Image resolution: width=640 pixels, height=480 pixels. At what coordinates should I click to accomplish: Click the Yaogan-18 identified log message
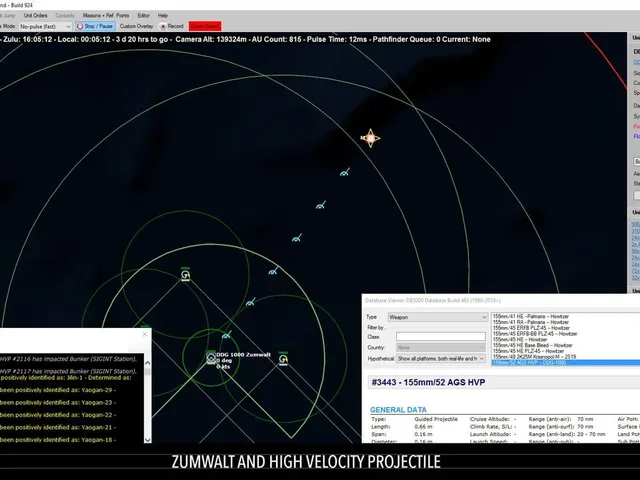click(x=58, y=440)
